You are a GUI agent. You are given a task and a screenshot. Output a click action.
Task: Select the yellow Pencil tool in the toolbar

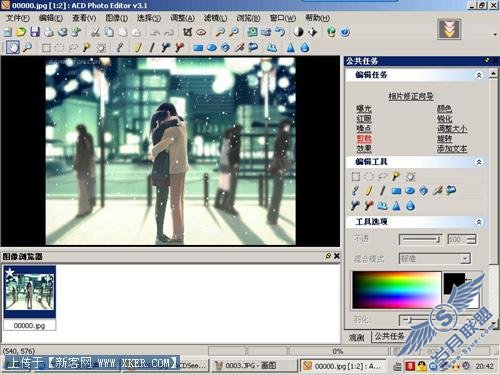138,48
